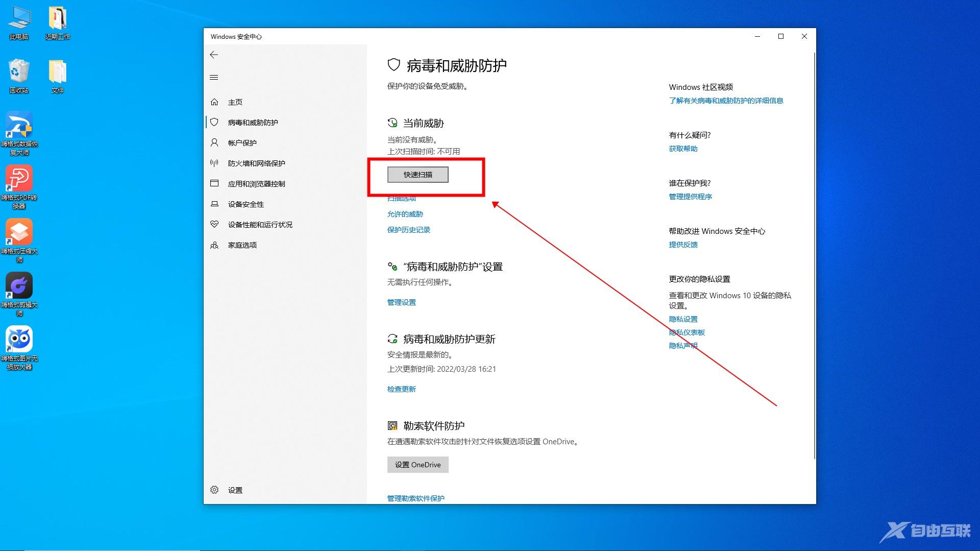Open 应用和浏览器控制 icon
This screenshot has width=980, height=551.
click(x=215, y=183)
